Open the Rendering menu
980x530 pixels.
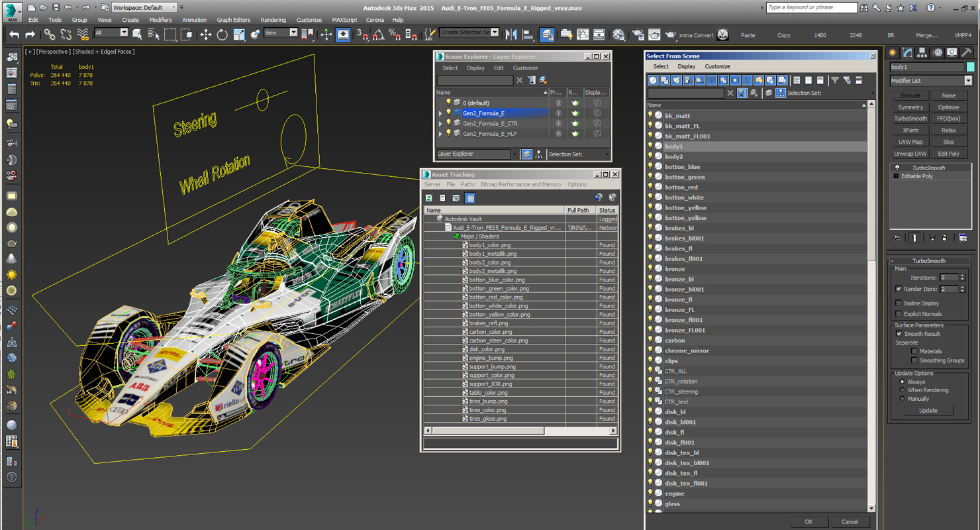(273, 20)
